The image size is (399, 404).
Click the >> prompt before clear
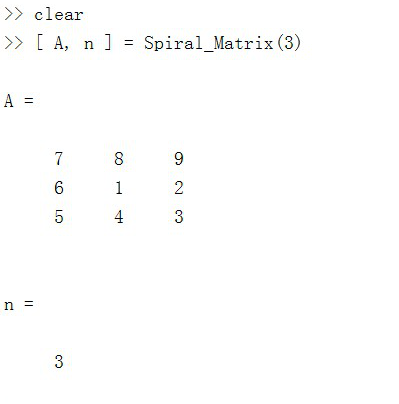point(14,14)
